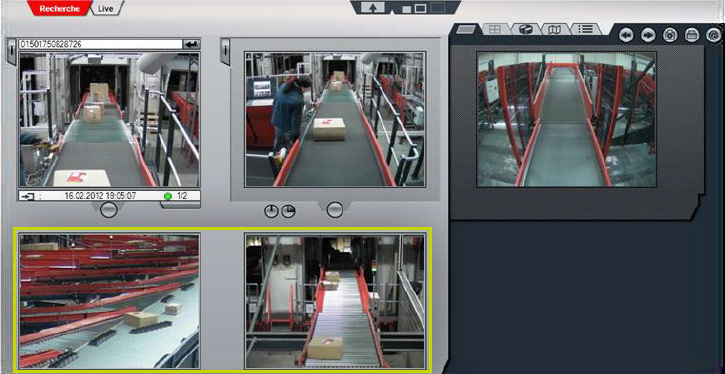Click the entry arrow icon in the timestamp bar
Screen dimensions: 725x374
tap(28, 196)
